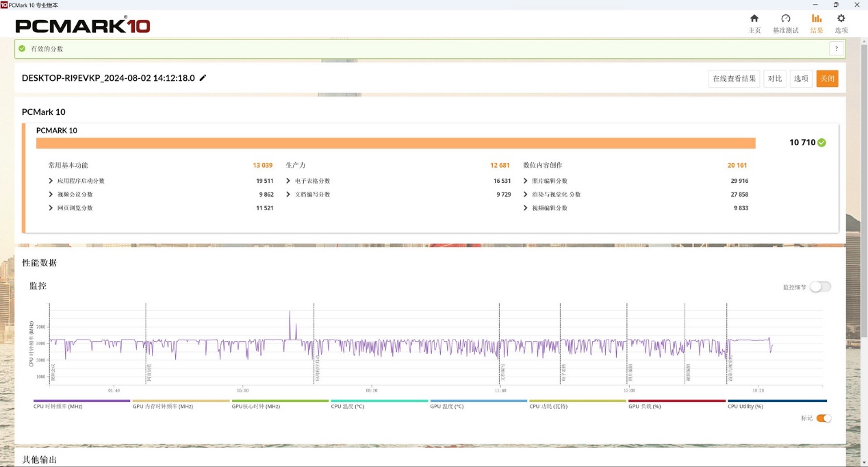Click the pencil icon to rename result
868x467 pixels.
coord(203,78)
